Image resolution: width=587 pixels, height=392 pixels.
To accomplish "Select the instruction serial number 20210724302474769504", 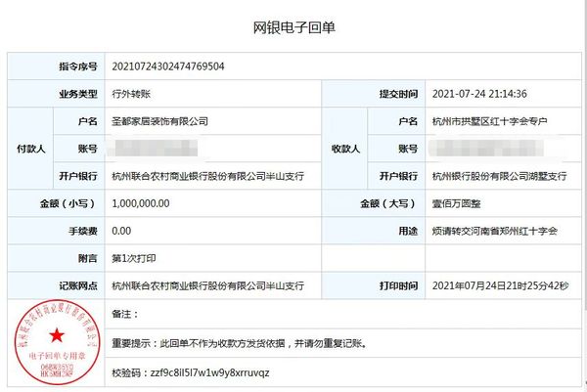I will tap(169, 66).
